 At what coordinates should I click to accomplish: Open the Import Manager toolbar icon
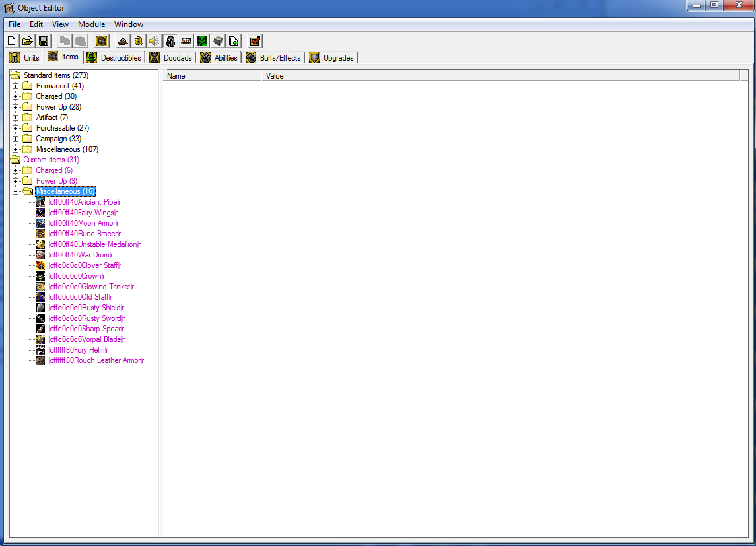[x=234, y=41]
